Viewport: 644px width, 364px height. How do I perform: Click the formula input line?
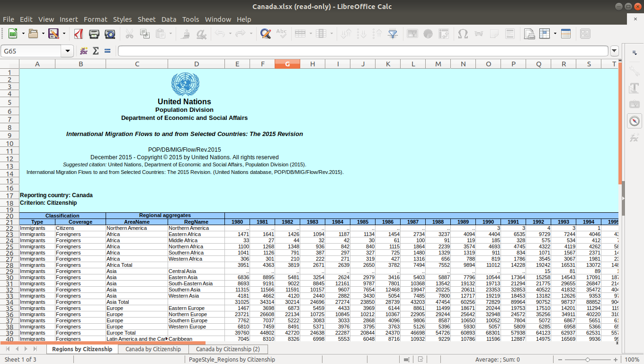point(363,51)
